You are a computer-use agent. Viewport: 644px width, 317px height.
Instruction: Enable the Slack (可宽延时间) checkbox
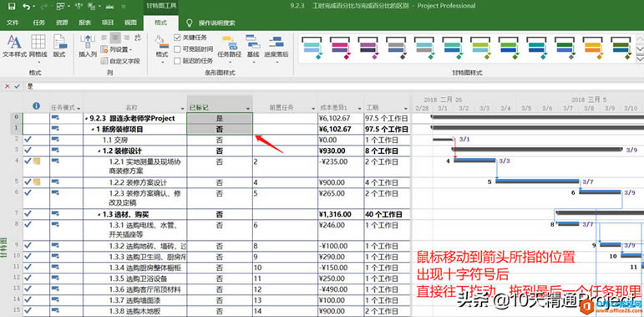[177, 49]
